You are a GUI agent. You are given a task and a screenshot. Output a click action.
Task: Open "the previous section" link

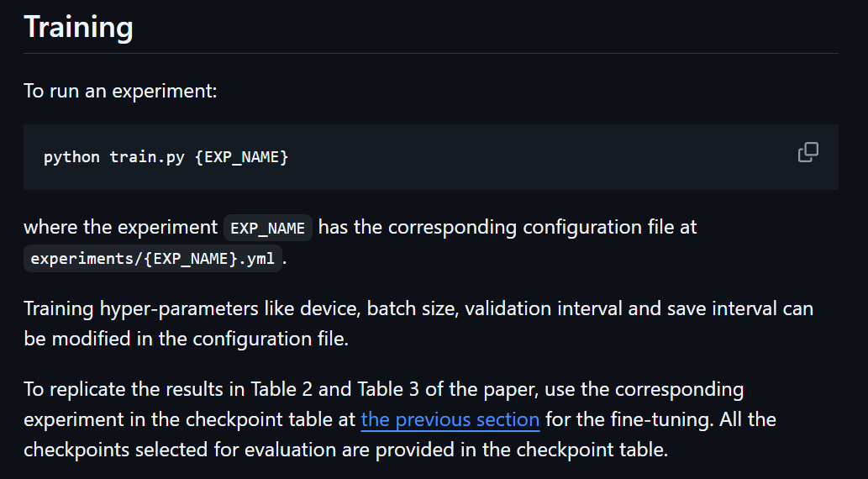(x=450, y=419)
